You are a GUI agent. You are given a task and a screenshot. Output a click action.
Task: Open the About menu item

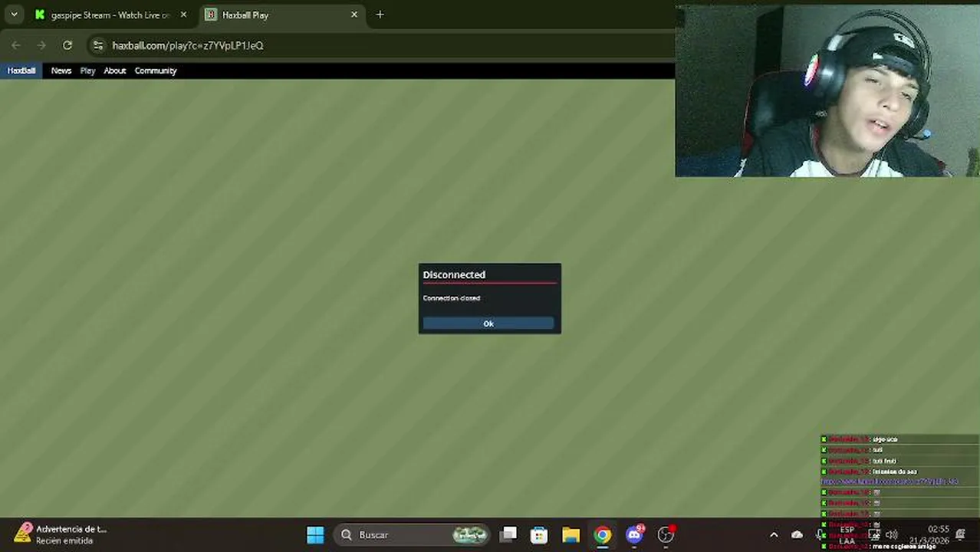pyautogui.click(x=115, y=71)
